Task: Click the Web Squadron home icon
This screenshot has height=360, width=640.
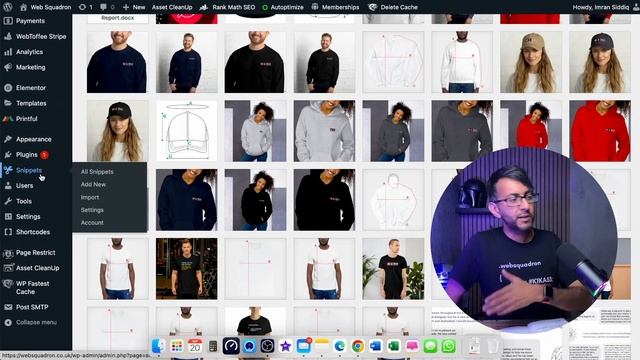Action: coord(23,7)
